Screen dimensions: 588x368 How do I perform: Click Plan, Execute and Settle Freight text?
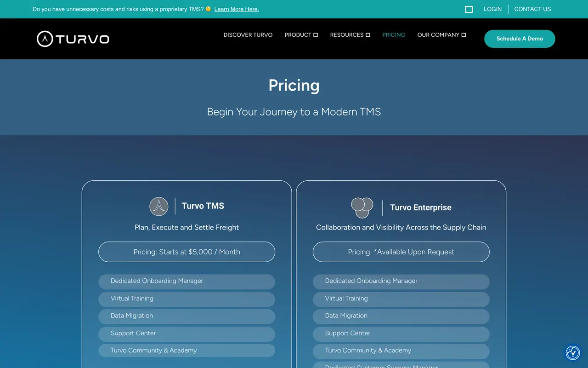(187, 227)
